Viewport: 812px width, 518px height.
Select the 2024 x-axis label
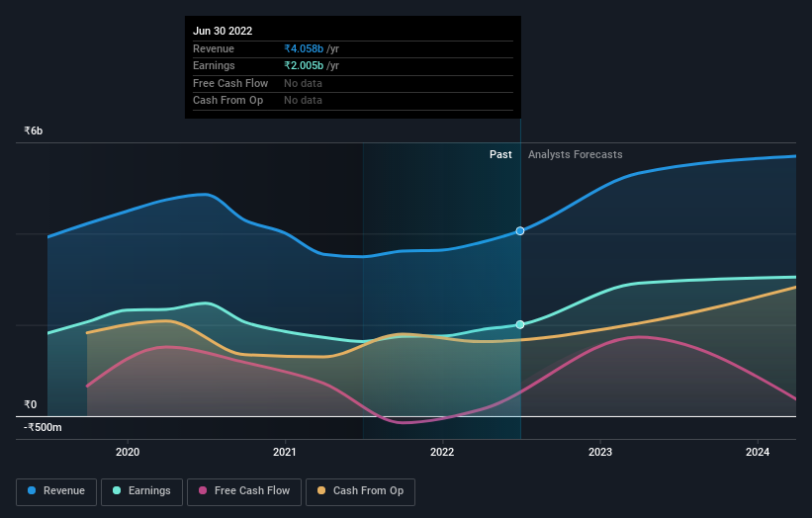coord(757,452)
